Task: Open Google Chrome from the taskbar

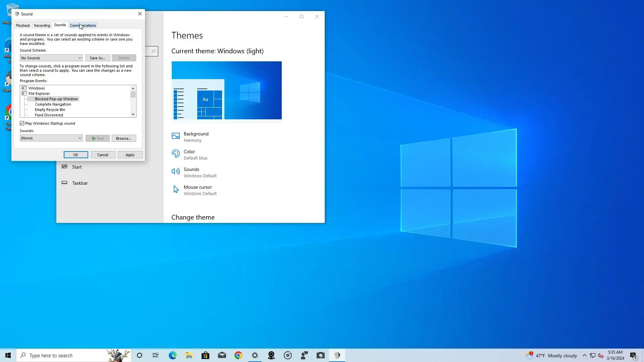Action: (x=238, y=355)
